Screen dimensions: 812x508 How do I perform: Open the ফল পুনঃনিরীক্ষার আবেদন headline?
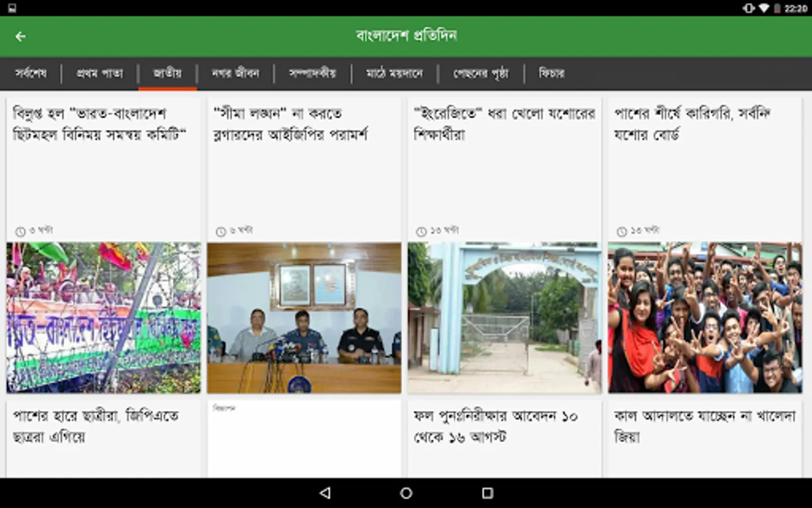coord(496,426)
